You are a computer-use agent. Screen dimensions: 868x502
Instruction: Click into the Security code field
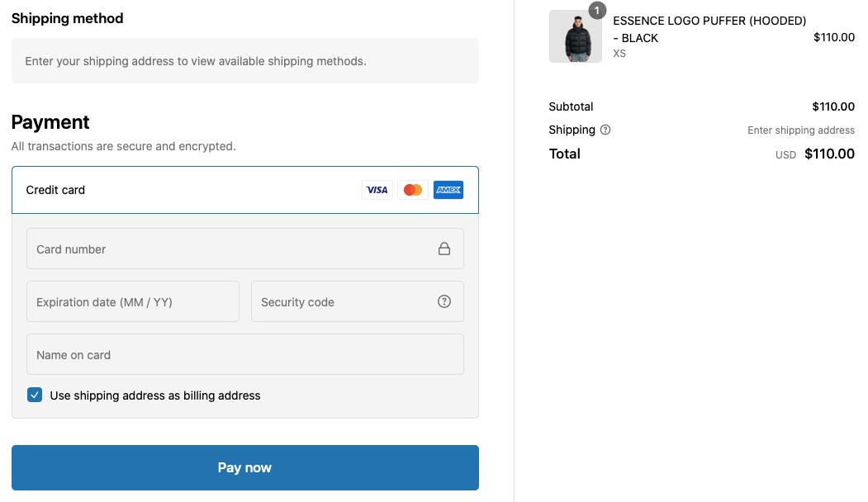[x=358, y=301]
